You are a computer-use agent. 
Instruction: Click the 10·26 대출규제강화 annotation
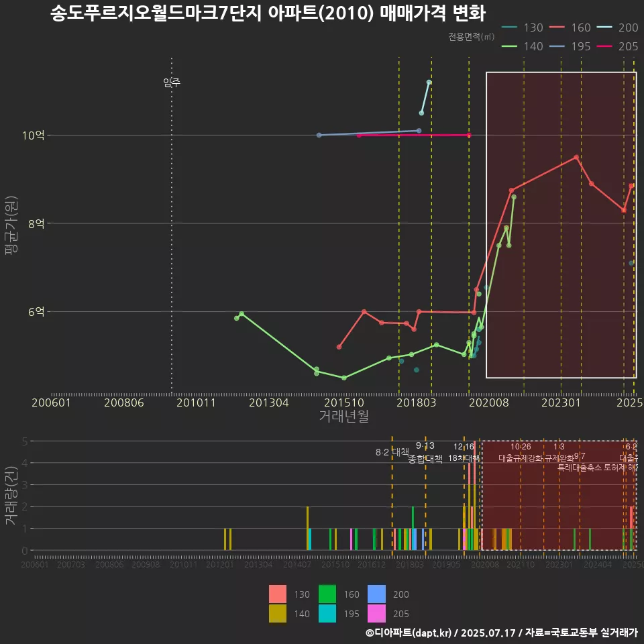(521, 452)
